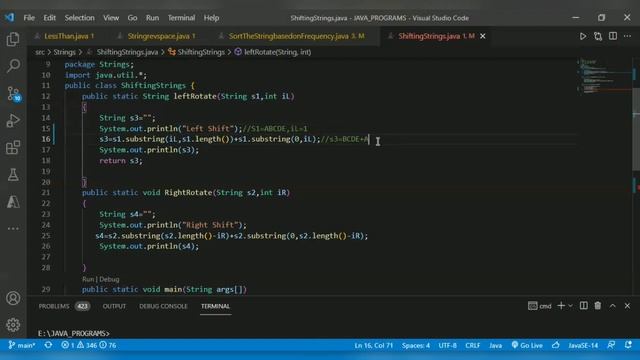This screenshot has height=360, width=640.
Task: Click into the terminal prompt E:\JAVA_PROGRAMS>
Action: pos(74,333)
